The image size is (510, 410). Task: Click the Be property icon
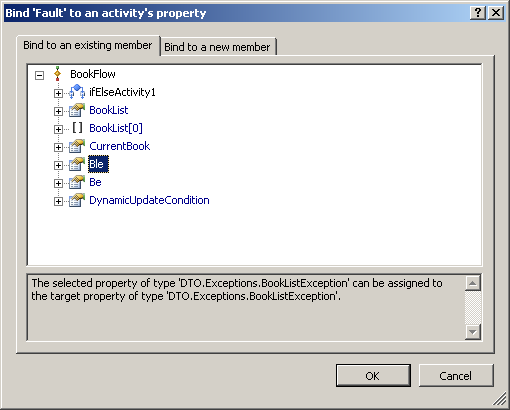pyautogui.click(x=77, y=182)
